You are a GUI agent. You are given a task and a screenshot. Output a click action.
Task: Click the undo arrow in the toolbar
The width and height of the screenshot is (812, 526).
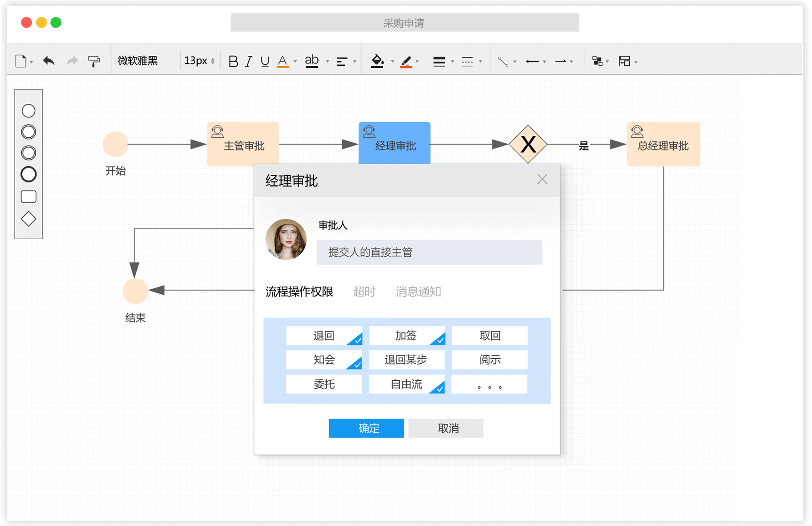tap(48, 61)
